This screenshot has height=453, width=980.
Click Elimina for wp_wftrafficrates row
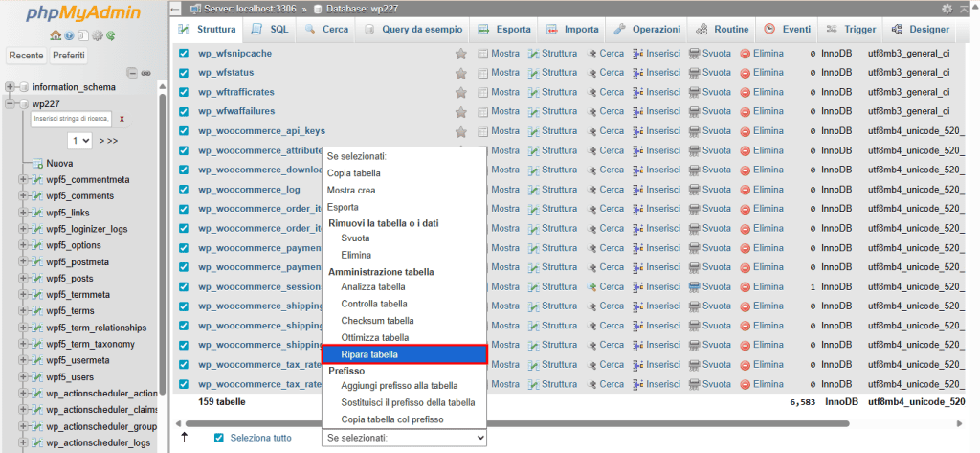tap(762, 92)
